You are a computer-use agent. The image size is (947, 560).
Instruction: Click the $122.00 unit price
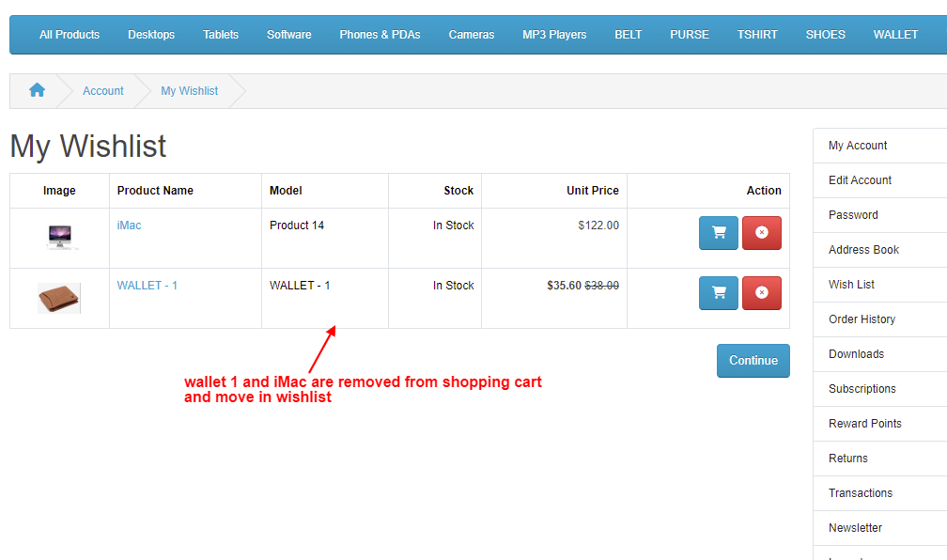[598, 225]
